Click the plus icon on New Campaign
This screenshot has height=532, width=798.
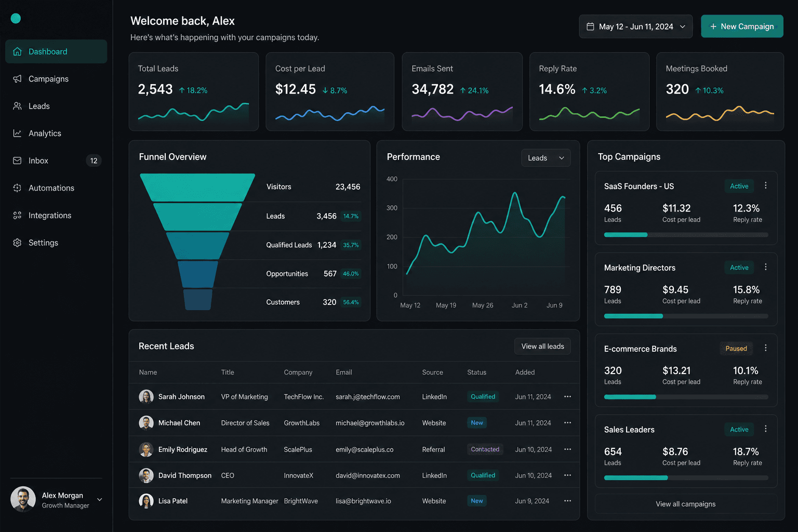[x=713, y=26]
